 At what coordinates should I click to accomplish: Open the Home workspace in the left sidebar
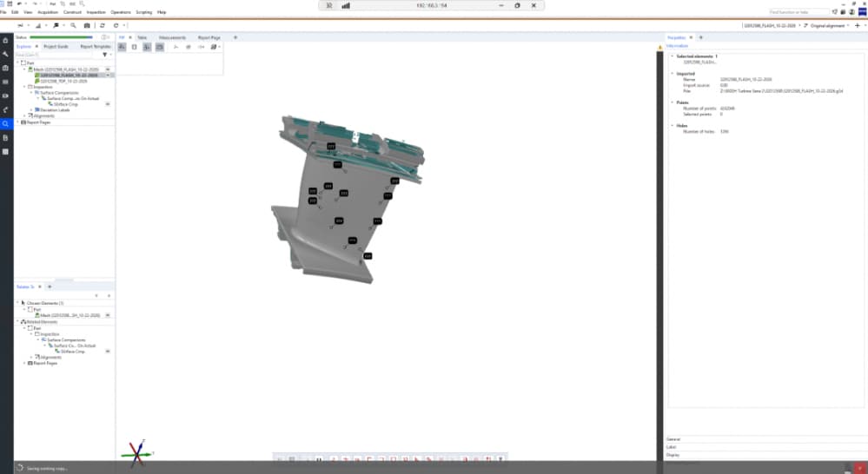tap(5, 41)
